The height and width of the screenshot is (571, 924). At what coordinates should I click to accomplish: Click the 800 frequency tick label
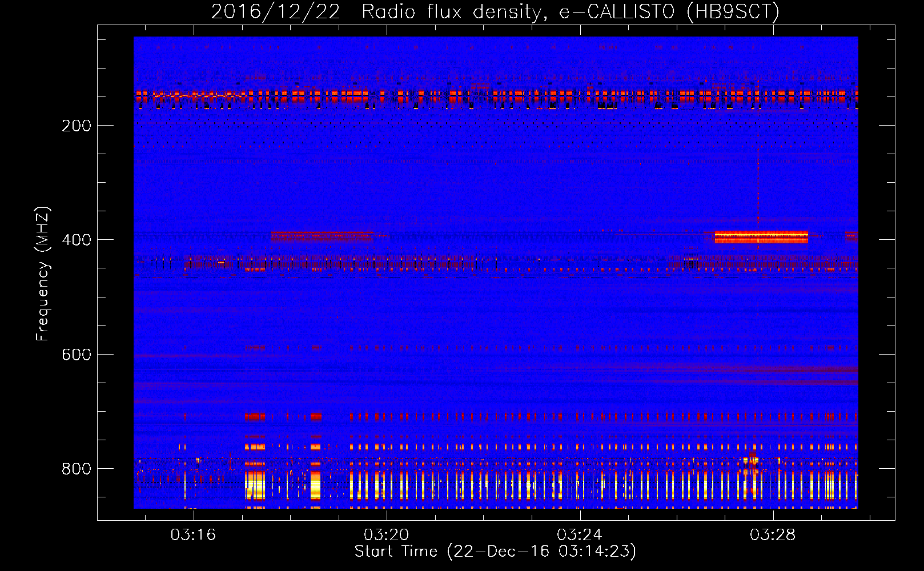77,469
